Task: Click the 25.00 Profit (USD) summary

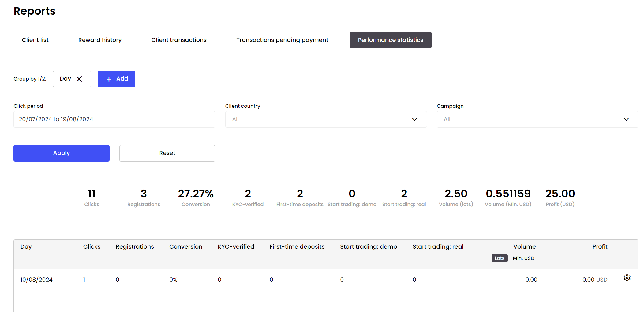Action: pyautogui.click(x=560, y=198)
